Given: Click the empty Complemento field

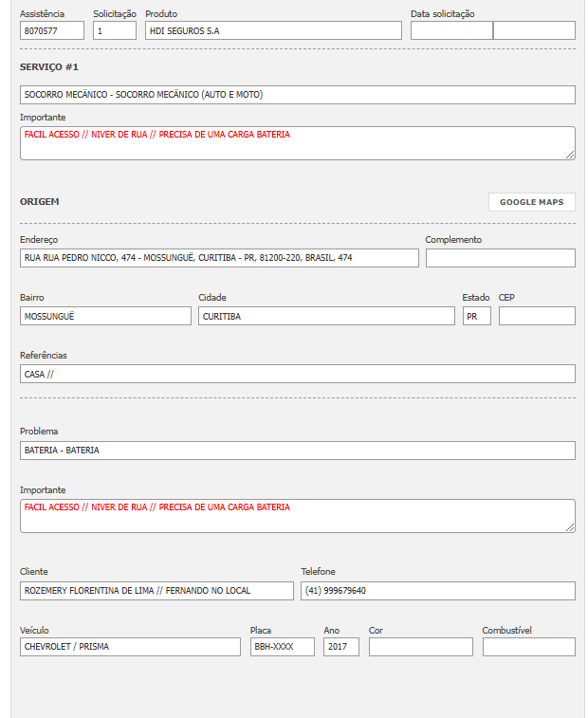Looking at the screenshot, I should point(500,258).
